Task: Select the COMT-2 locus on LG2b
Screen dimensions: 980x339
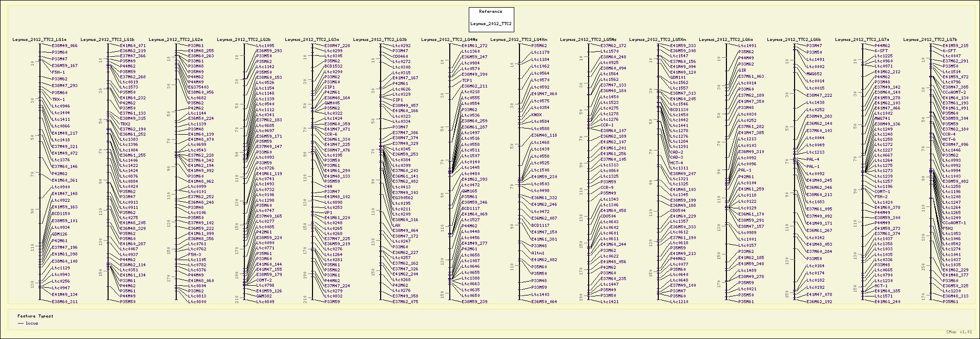Action: [264, 281]
